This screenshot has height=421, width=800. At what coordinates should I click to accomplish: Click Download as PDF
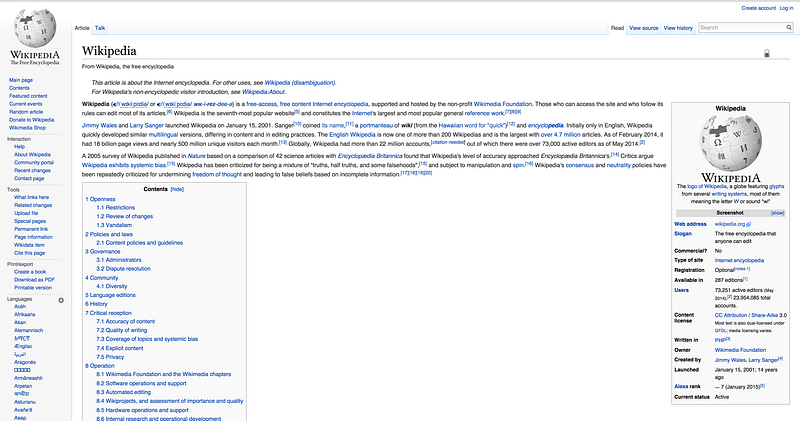coord(34,280)
